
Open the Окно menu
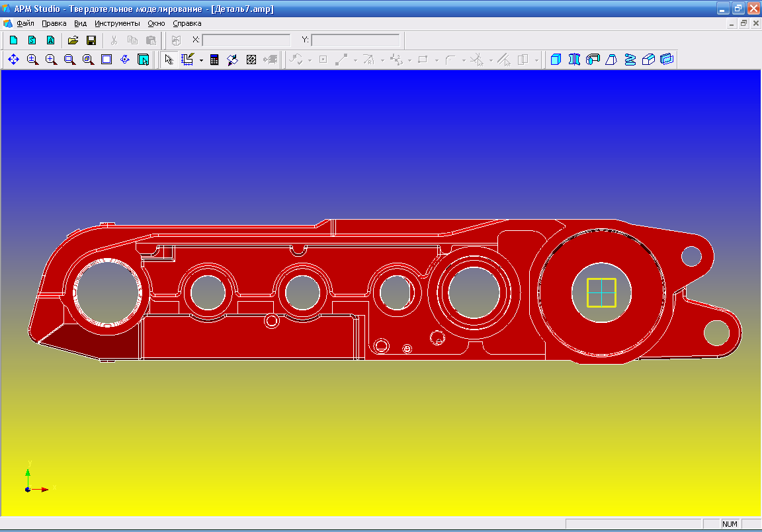pyautogui.click(x=157, y=23)
